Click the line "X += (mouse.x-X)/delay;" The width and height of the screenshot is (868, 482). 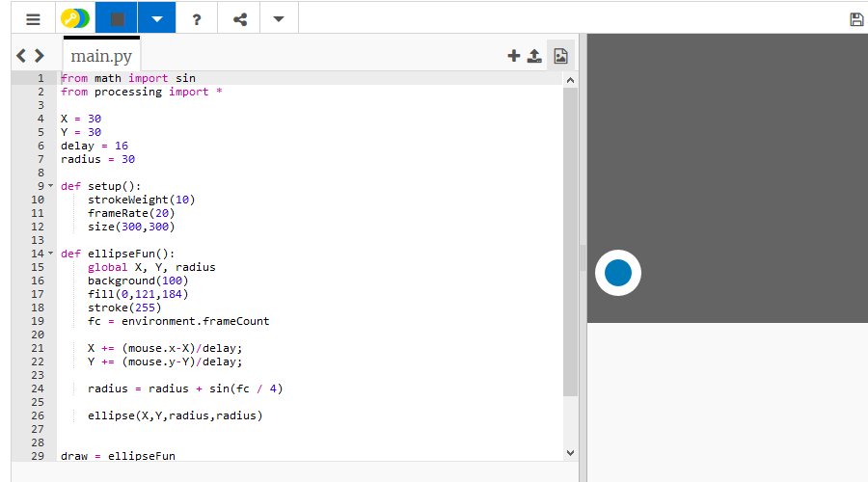165,348
